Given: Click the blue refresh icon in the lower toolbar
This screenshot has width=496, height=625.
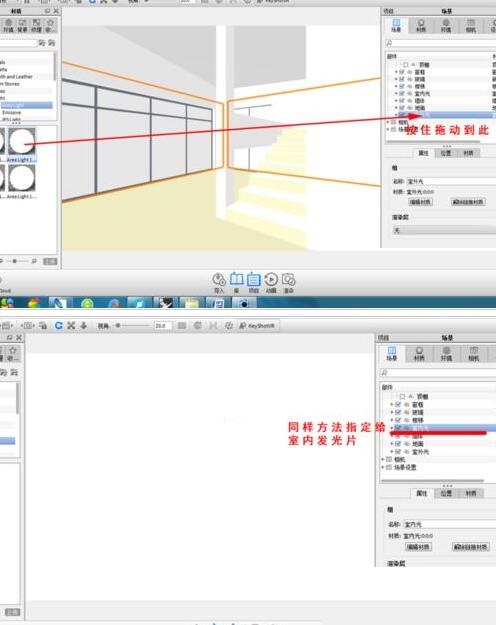Looking at the screenshot, I should 59,326.
